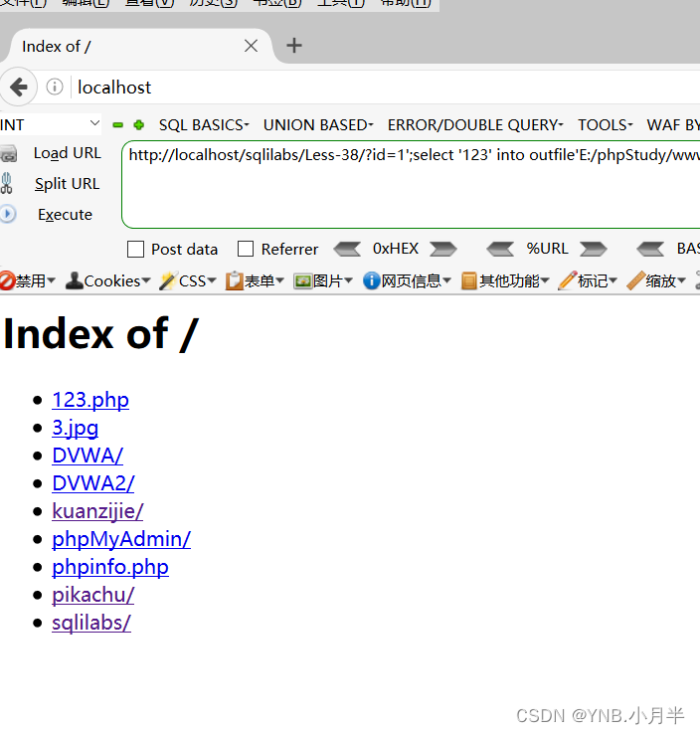
Task: Enable the Post data checkbox
Action: pos(135,249)
